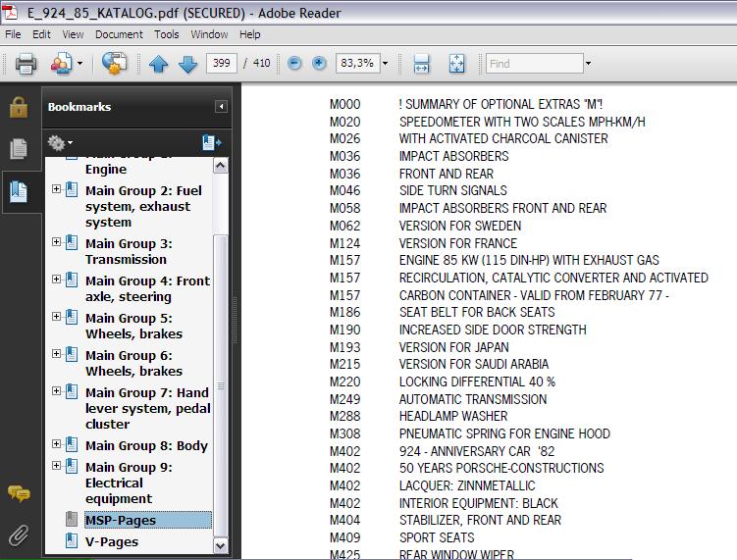Open the bookmarks options gear menu

(x=60, y=143)
